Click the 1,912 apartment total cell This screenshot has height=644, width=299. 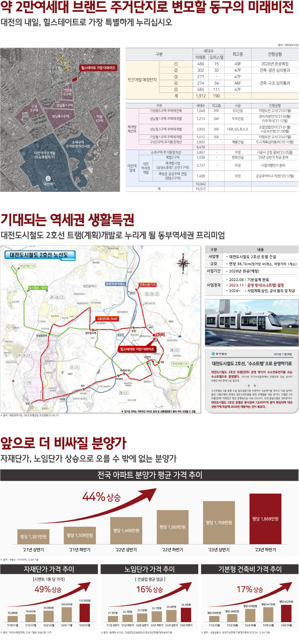click(x=201, y=96)
